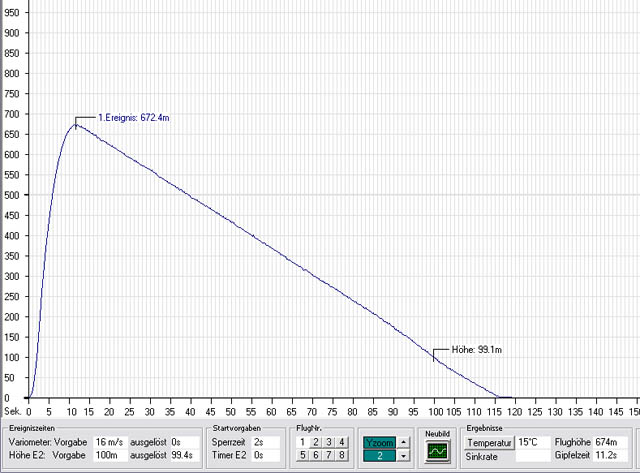Show flight number 8

coord(341,456)
